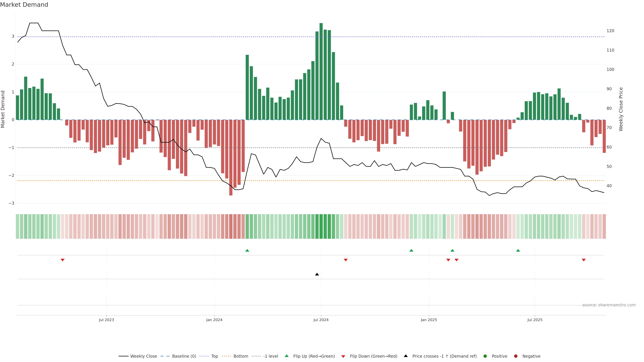Click the last green Flip Up marker
The image size is (644, 362).
[518, 250]
